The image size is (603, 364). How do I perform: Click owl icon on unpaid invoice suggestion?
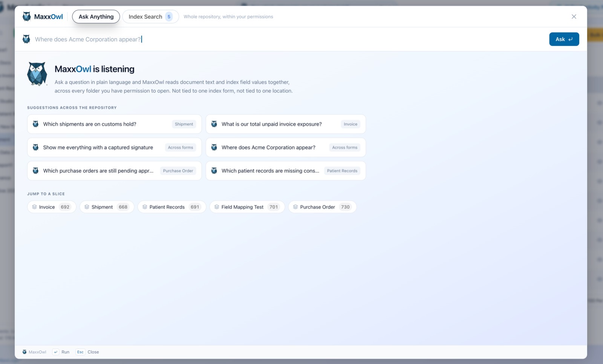point(214,124)
